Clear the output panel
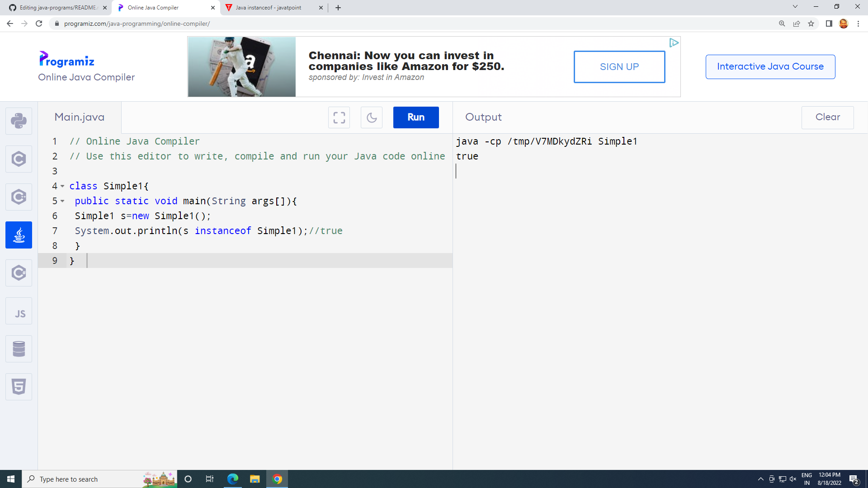Screen dimensions: 868x488 [827, 117]
